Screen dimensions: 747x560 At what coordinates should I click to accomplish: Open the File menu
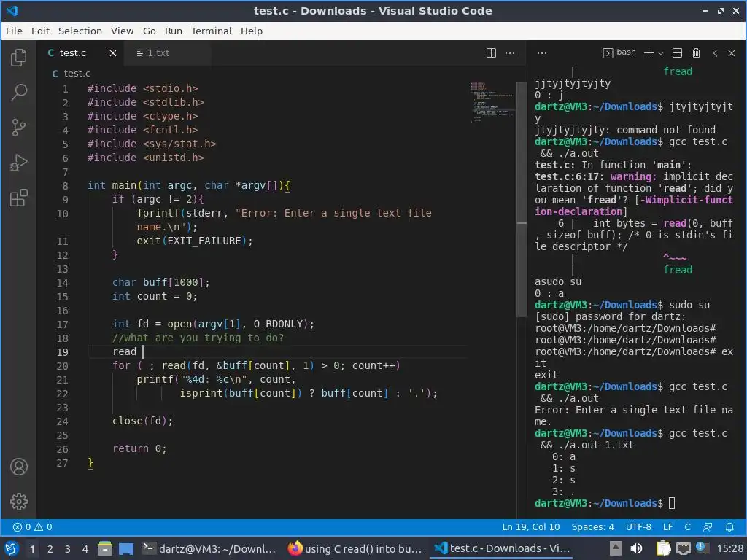click(x=14, y=31)
